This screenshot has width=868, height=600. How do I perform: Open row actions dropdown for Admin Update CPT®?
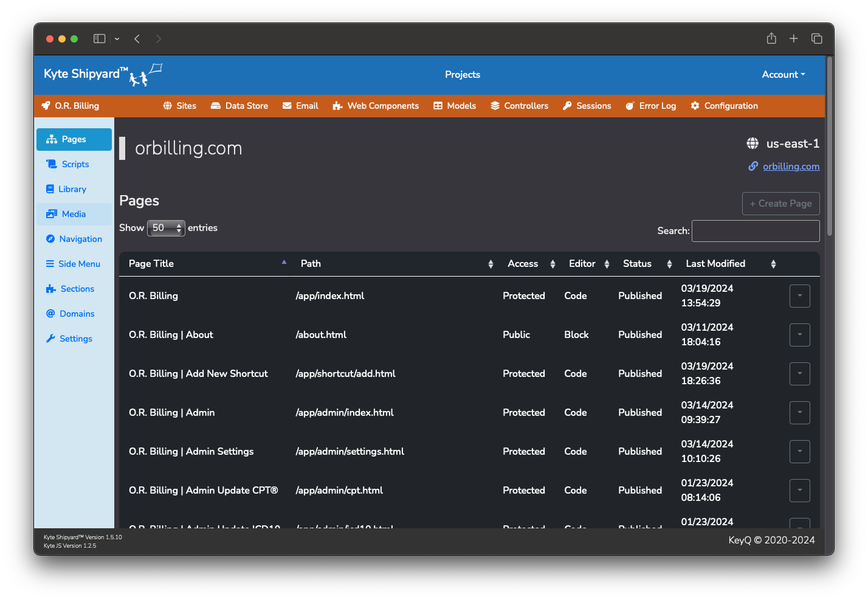[x=800, y=491]
